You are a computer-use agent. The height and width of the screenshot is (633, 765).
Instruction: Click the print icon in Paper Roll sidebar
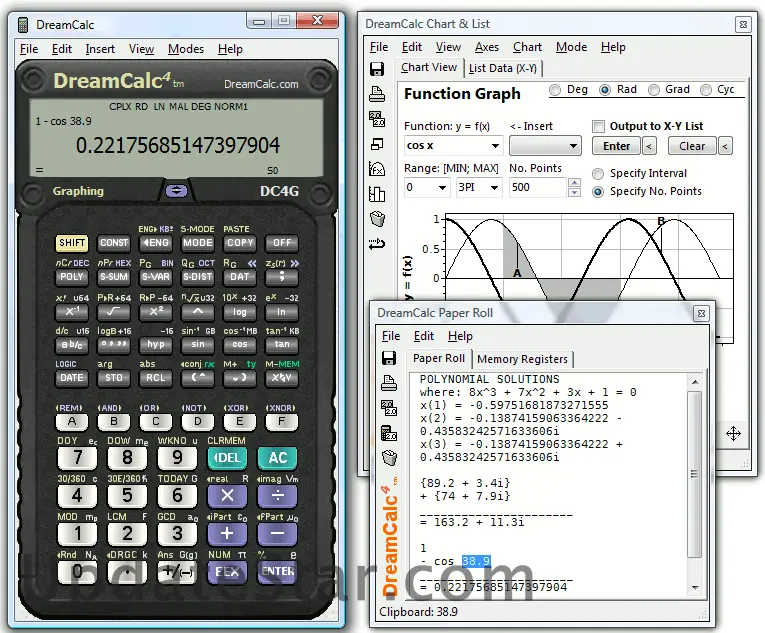coord(389,383)
